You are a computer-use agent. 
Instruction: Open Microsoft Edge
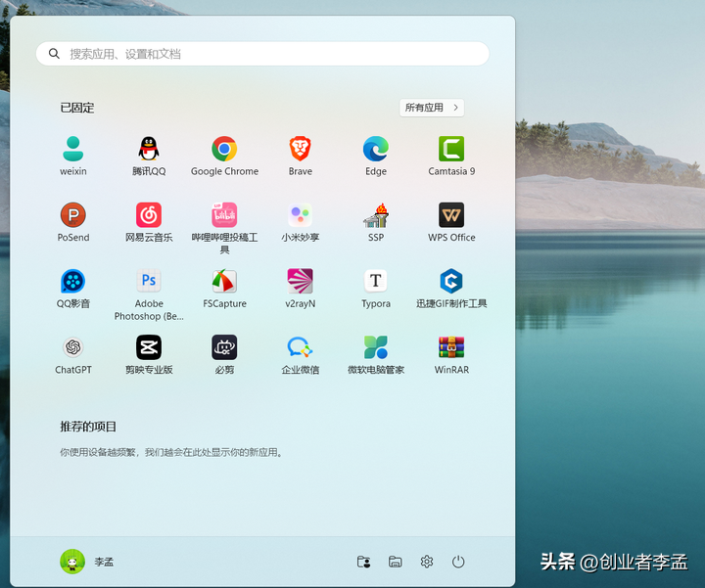[376, 156]
